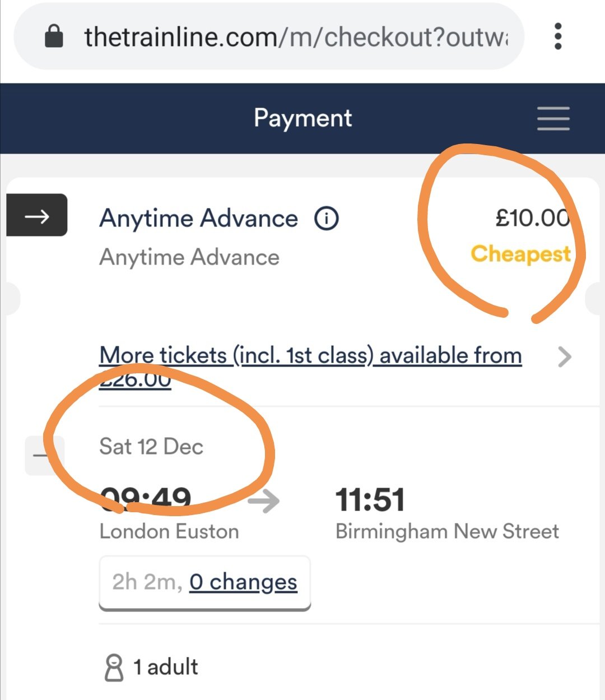
Task: Select the Anytime Advance ticket title
Action: pyautogui.click(x=199, y=218)
